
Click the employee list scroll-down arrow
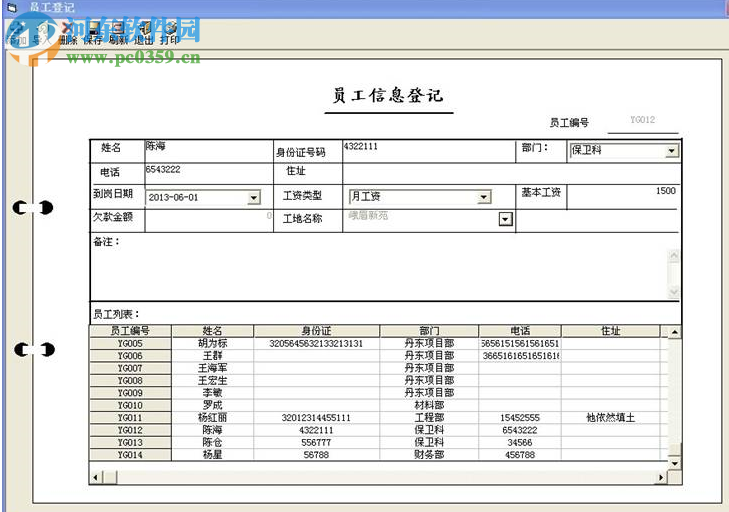tap(675, 464)
